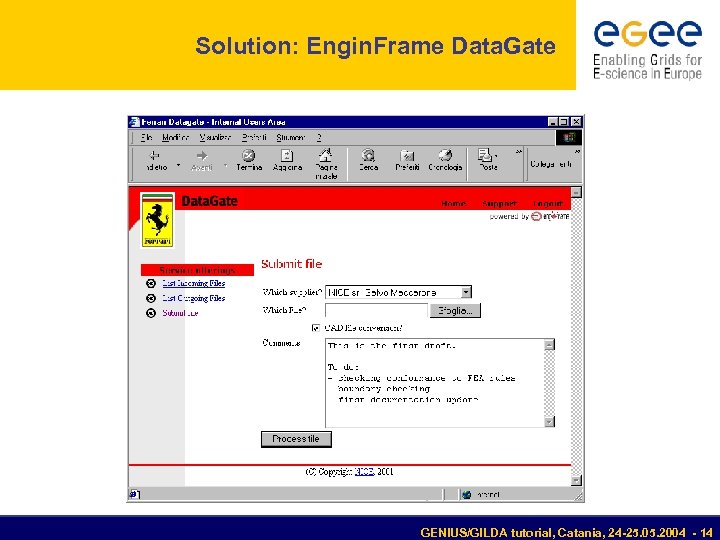Click the browser title bar page icon
Screen dimensions: 720x540
[x=134, y=122]
